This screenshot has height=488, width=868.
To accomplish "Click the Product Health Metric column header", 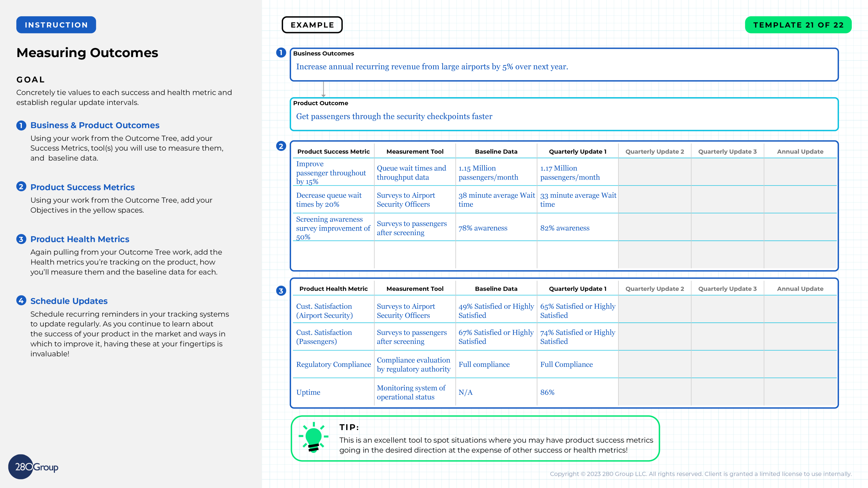I will tap(334, 289).
